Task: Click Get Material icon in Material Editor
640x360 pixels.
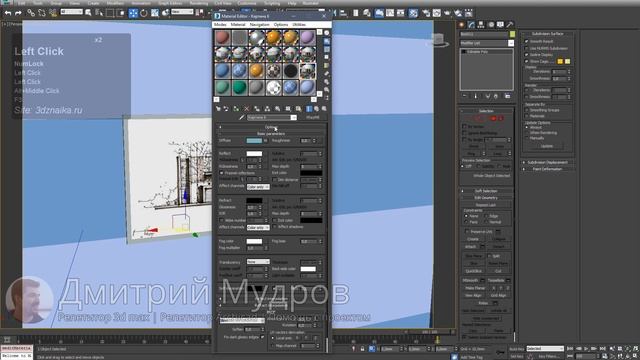Action: 218,109
